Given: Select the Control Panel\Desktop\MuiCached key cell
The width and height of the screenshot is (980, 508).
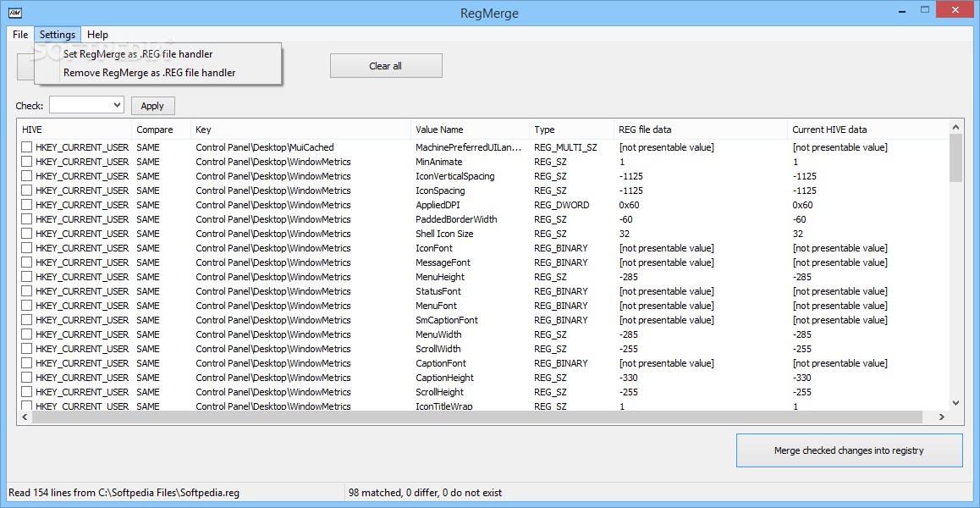Looking at the screenshot, I should pyautogui.click(x=265, y=147).
